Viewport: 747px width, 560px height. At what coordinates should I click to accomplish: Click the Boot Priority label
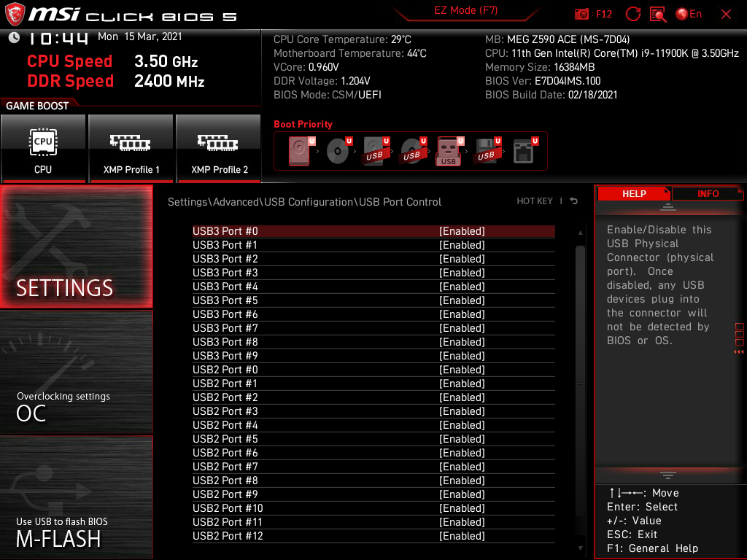303,124
